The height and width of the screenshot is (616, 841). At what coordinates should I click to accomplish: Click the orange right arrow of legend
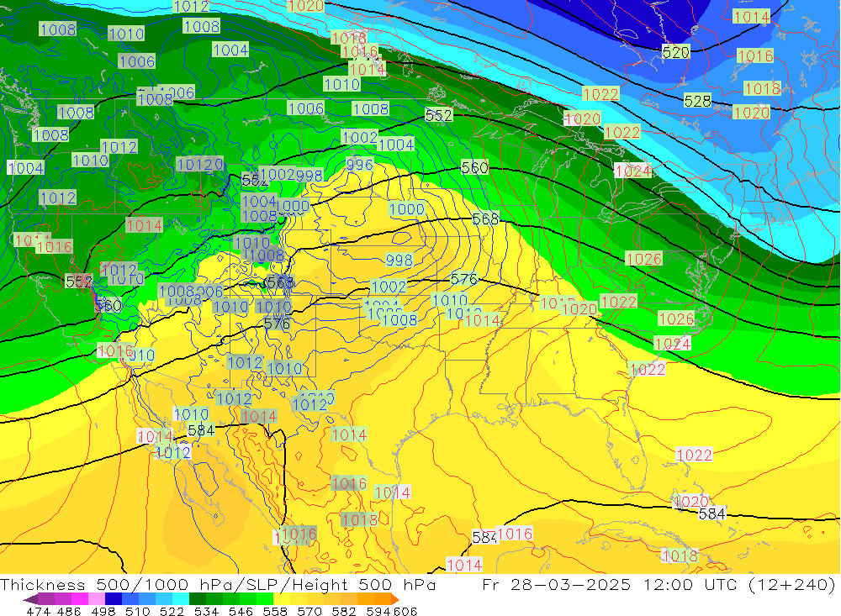click(x=394, y=599)
